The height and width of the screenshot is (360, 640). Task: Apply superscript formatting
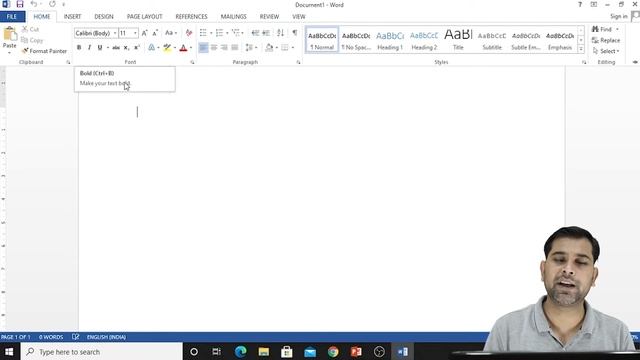coord(137,48)
